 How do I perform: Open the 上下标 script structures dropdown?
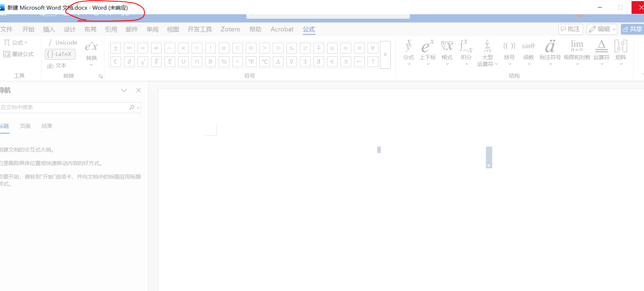(x=427, y=52)
